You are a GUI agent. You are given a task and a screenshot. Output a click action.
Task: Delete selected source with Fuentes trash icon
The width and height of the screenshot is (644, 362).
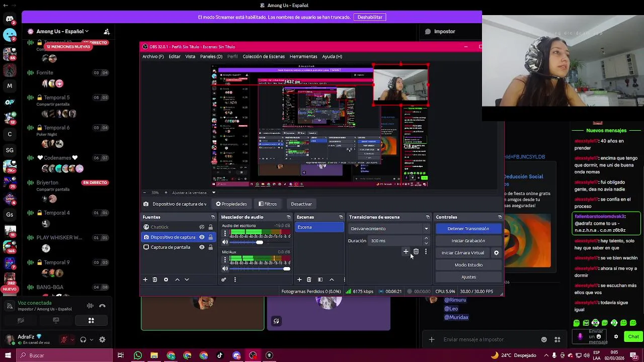155,280
